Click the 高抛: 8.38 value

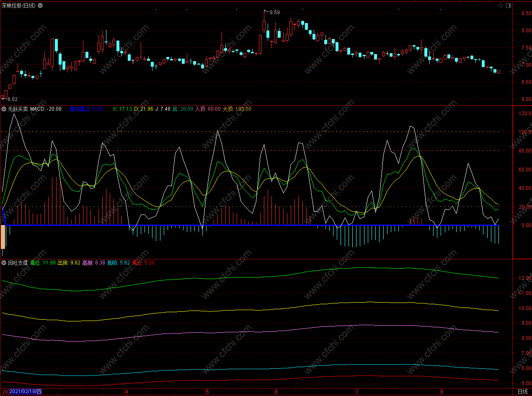[x=94, y=263]
